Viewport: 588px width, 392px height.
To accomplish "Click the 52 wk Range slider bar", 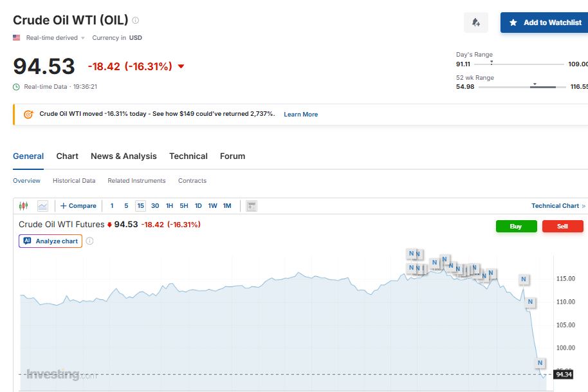I will [x=522, y=87].
